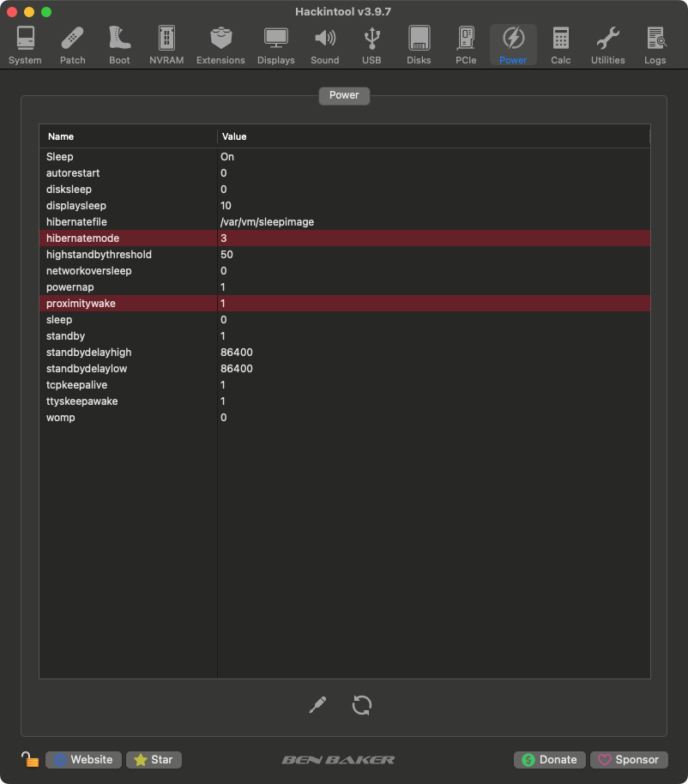
Task: Select the womp row
Action: 345,418
